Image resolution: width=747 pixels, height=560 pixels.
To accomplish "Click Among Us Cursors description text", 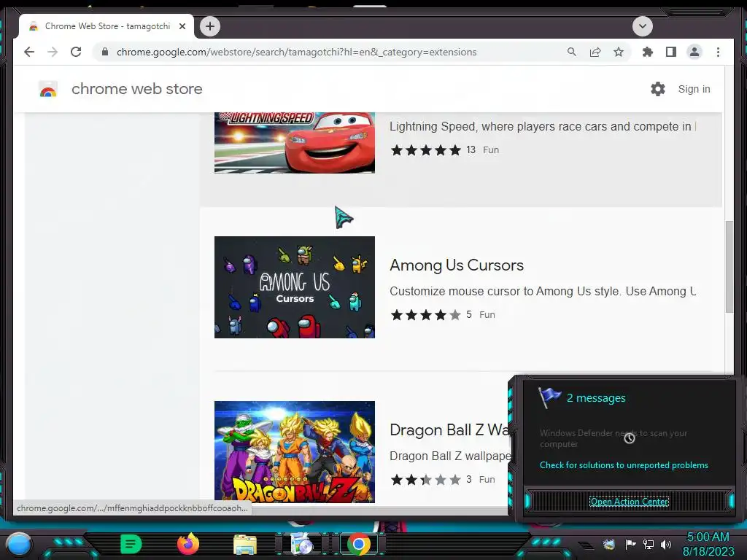I will point(543,291).
